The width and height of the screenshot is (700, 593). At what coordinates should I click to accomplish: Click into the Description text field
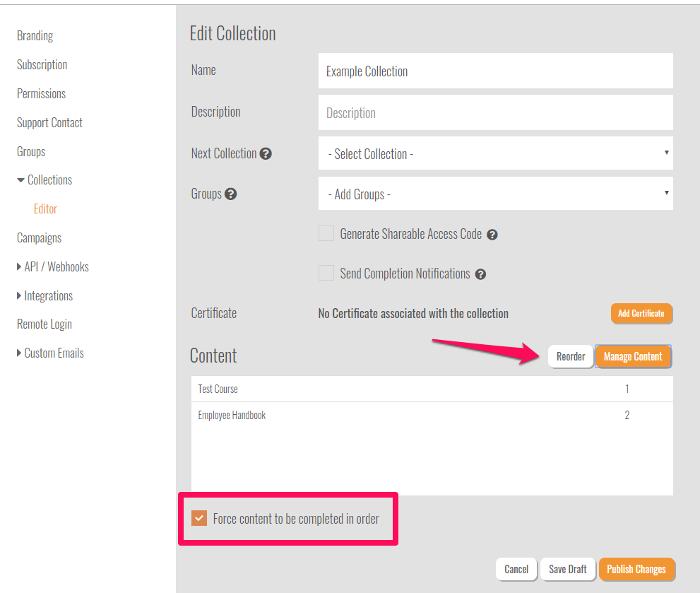(495, 113)
